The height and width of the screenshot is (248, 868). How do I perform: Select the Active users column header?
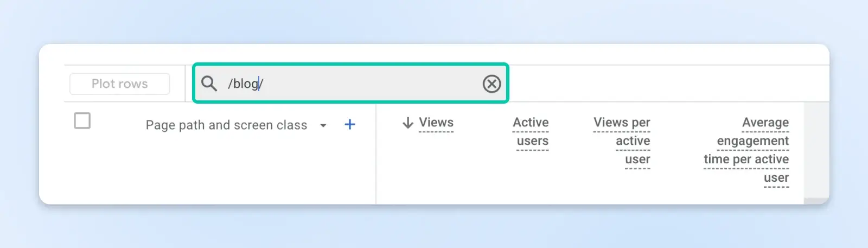tap(531, 132)
